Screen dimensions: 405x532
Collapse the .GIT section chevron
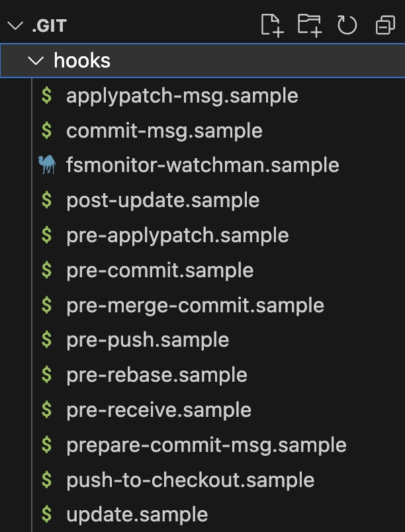pyautogui.click(x=15, y=25)
